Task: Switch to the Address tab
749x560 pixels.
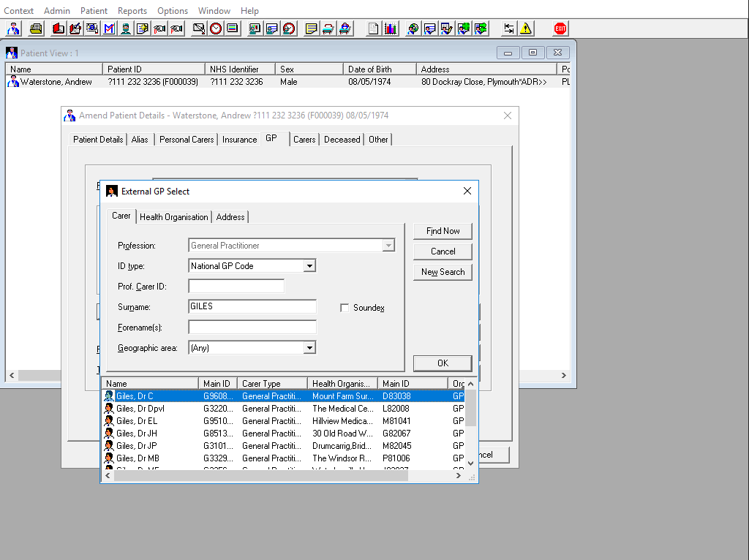Action: click(230, 216)
